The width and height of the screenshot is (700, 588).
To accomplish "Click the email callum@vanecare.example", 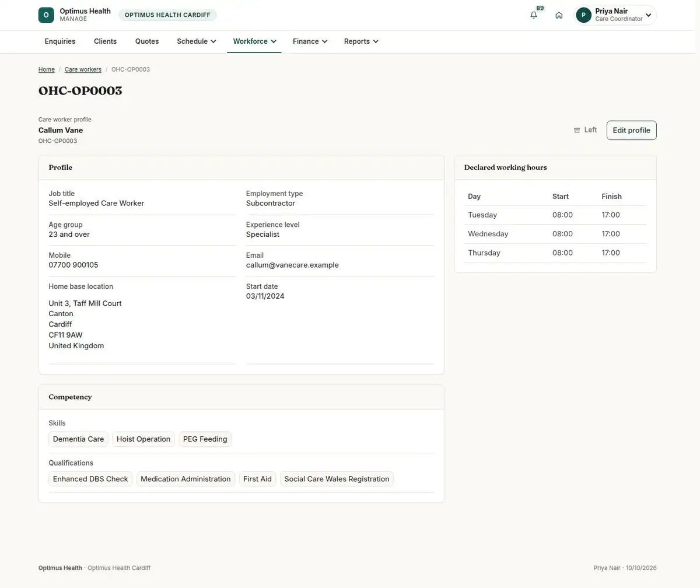I will click(x=292, y=265).
